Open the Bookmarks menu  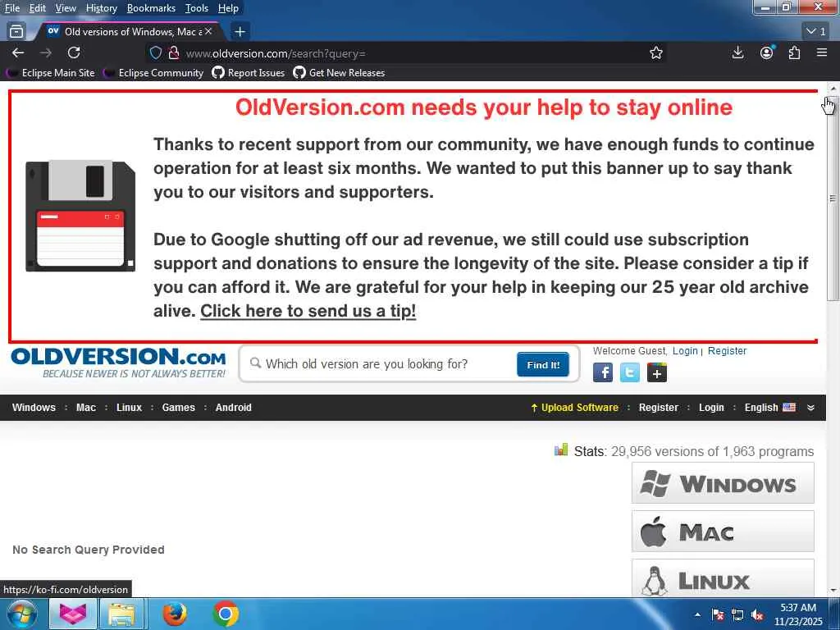pos(151,8)
